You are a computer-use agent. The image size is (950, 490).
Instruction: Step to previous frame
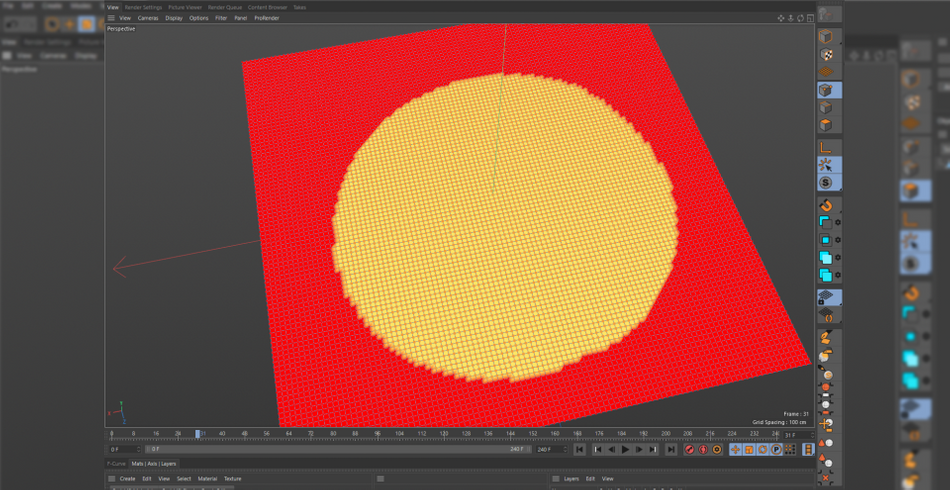tap(611, 449)
